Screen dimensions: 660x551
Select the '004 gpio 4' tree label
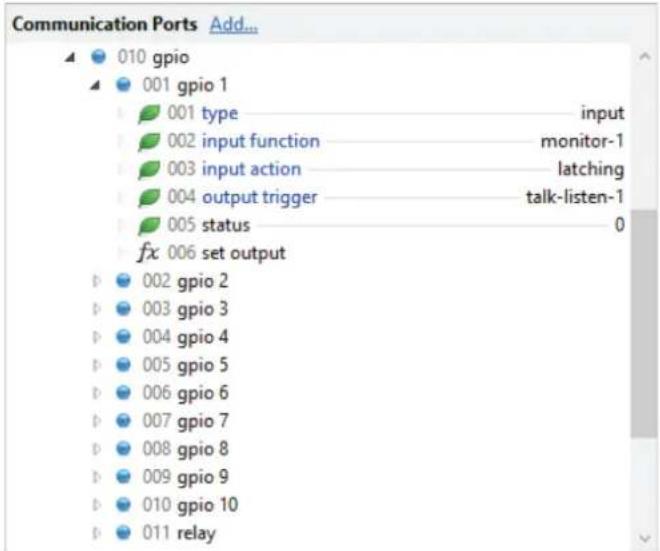tap(185, 337)
